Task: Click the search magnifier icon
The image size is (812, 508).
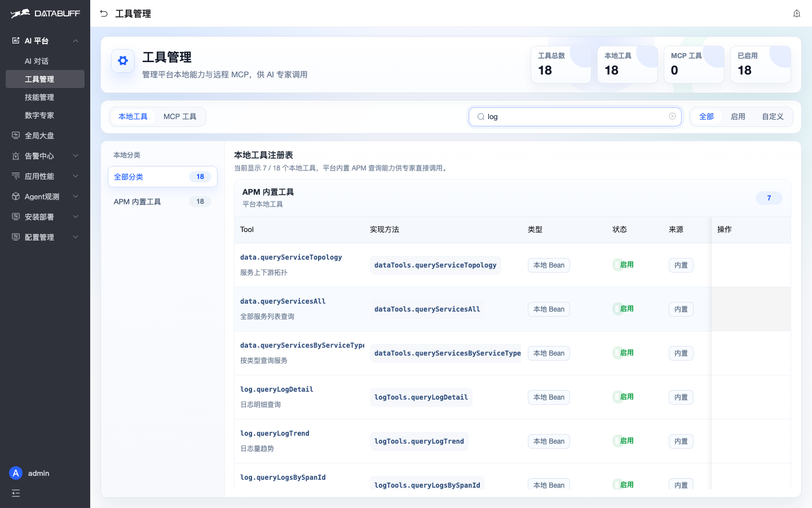Action: [x=481, y=117]
